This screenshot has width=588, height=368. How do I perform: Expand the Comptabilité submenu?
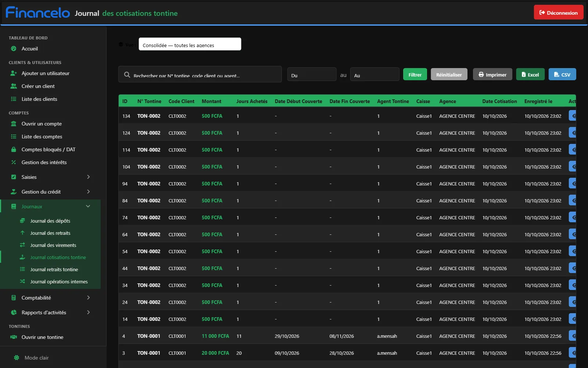pos(51,298)
